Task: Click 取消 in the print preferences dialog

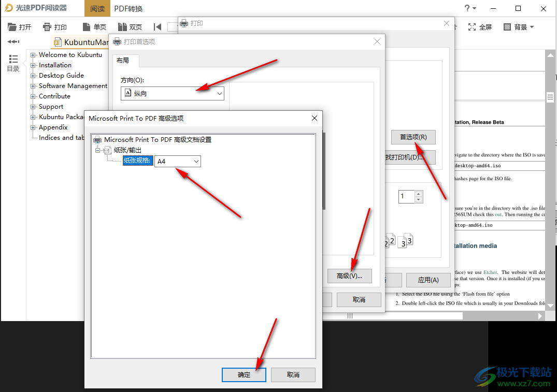Action: 359,300
